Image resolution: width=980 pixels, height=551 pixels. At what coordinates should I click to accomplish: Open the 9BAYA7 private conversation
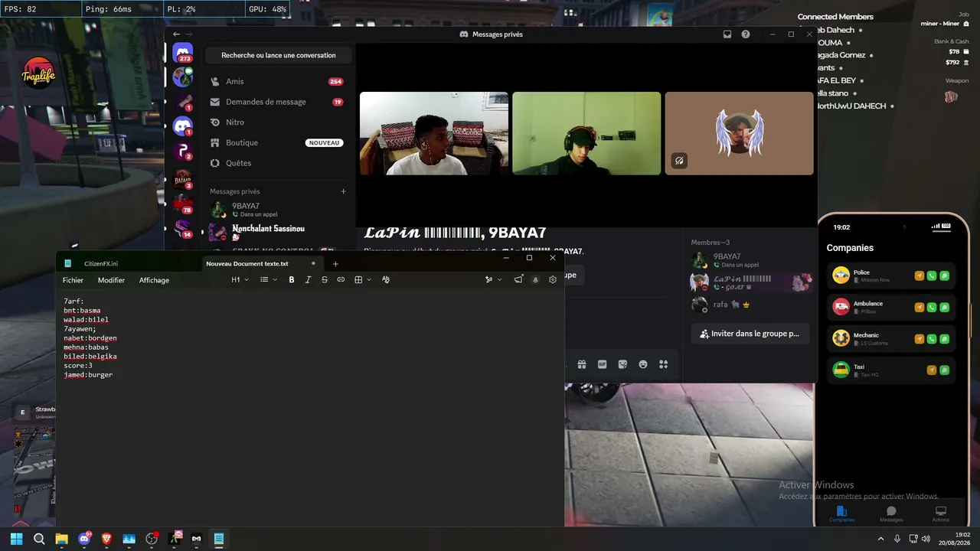coord(277,210)
